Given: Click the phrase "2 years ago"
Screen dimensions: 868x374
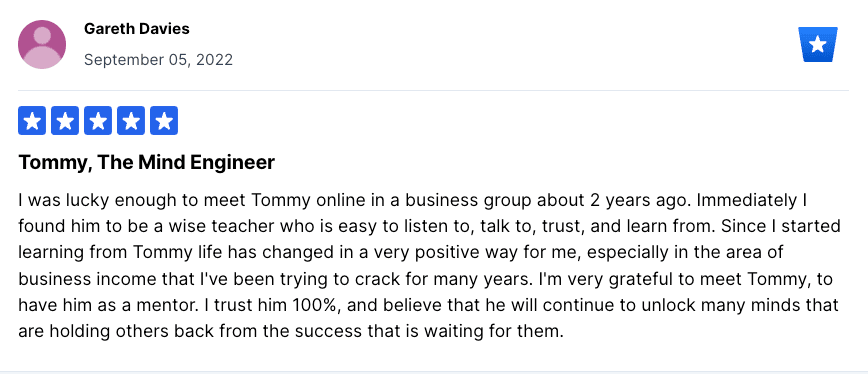Looking at the screenshot, I should 640,200.
